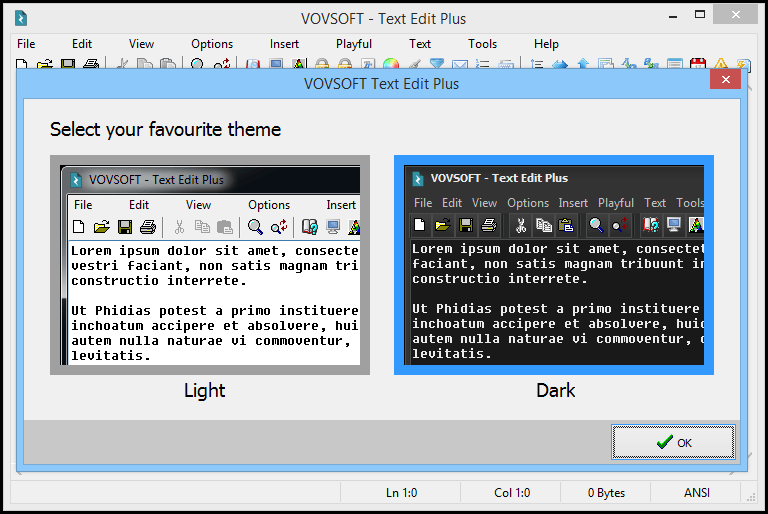Open the Edit menu in main window

[82, 44]
